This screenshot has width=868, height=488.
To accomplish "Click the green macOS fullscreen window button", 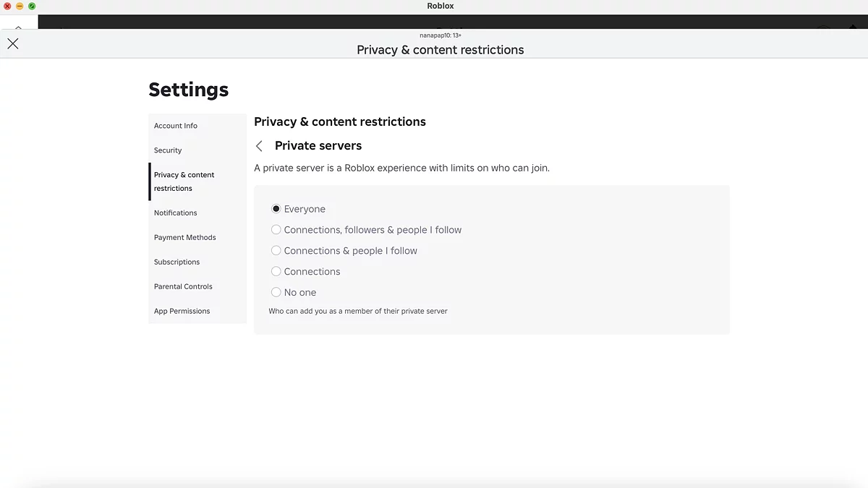I will tap(32, 6).
